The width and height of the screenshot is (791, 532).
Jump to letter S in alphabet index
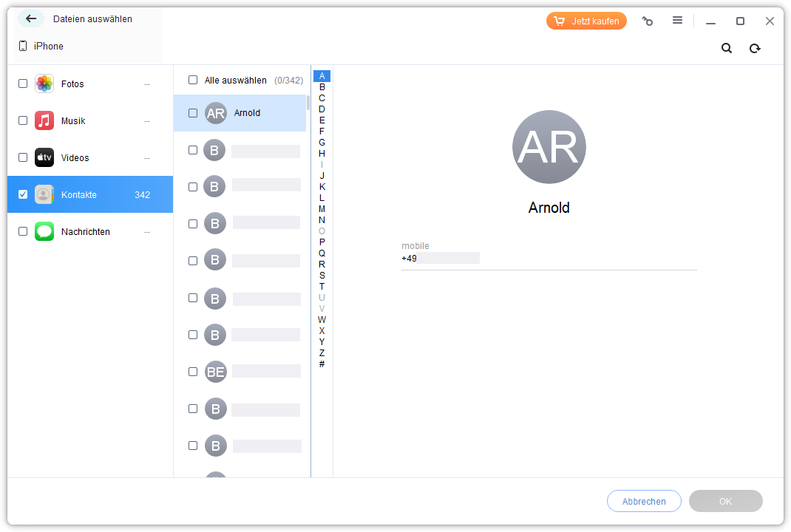322,276
